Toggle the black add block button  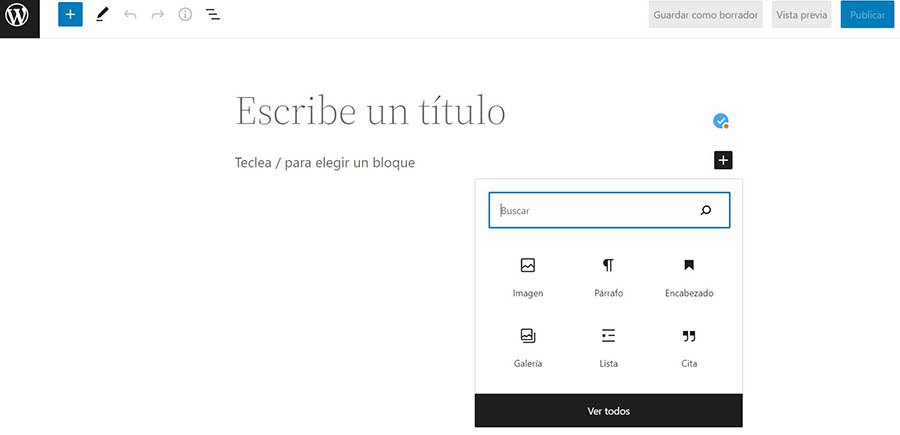[723, 160]
